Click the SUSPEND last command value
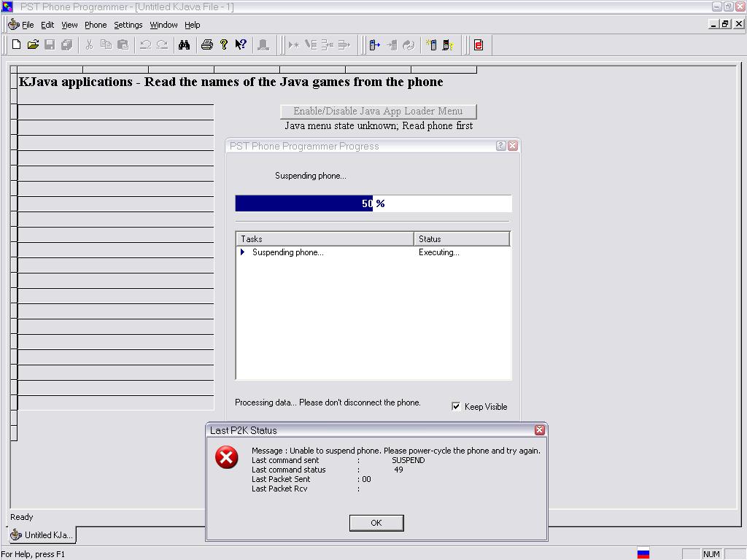The image size is (747, 560). pyautogui.click(x=409, y=460)
